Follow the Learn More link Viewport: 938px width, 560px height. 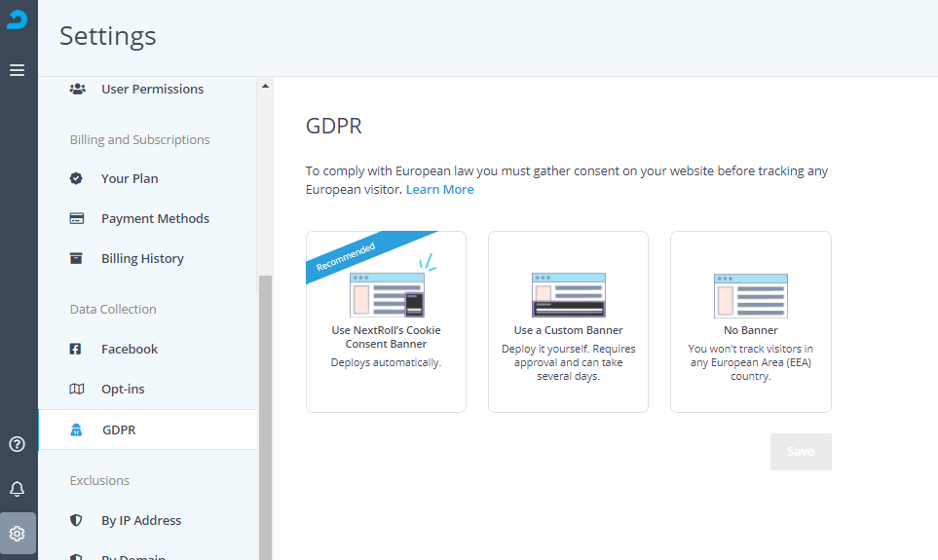coord(439,190)
